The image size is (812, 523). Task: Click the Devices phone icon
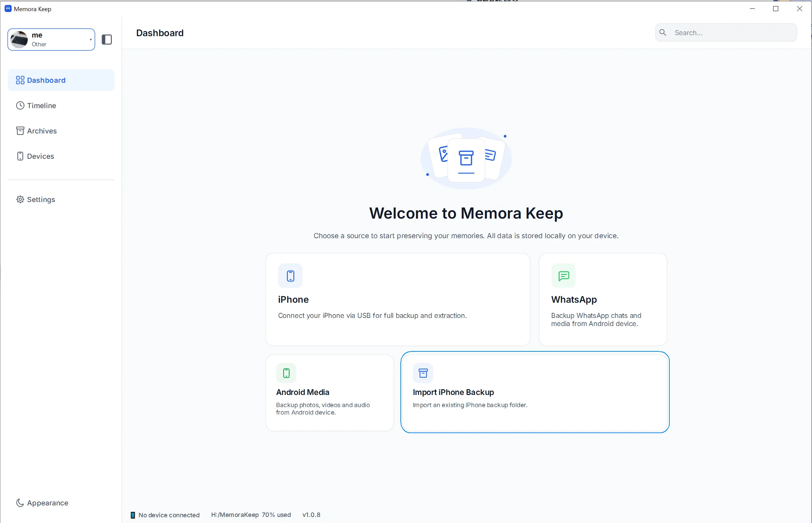click(20, 156)
